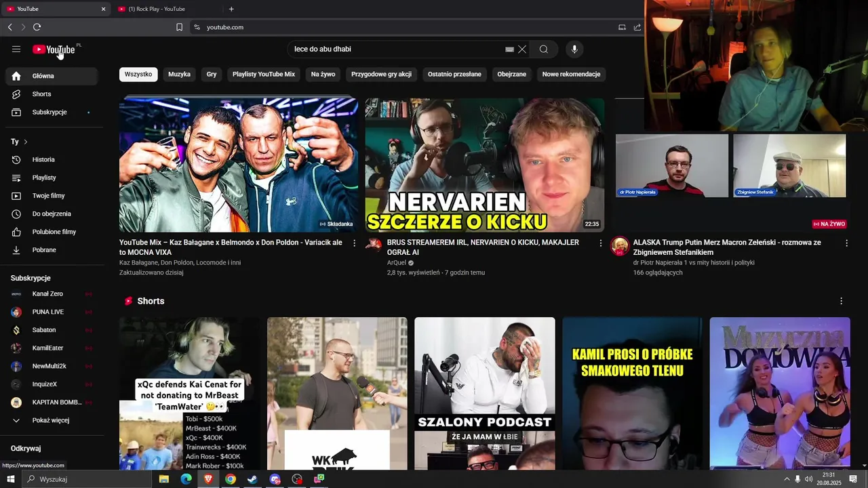Open the Sabaton subscription
This screenshot has width=868, height=488.
pos(52,330)
